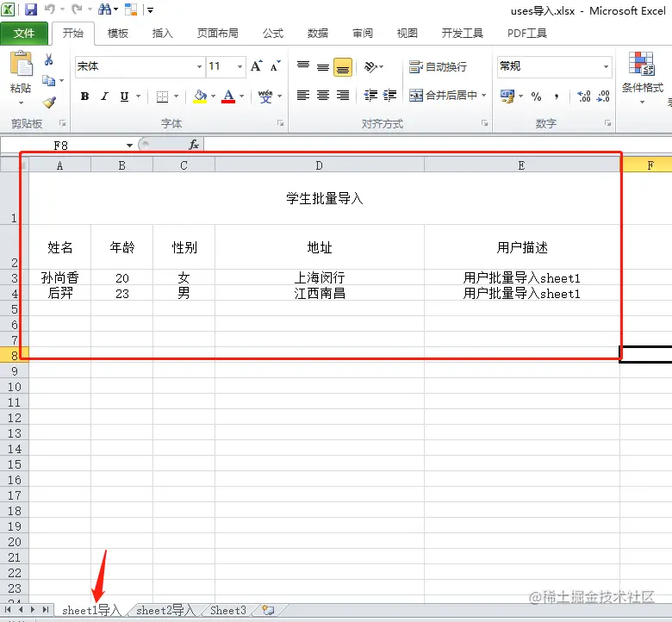Toggle left text alignment
This screenshot has width=672, height=622.
[303, 95]
